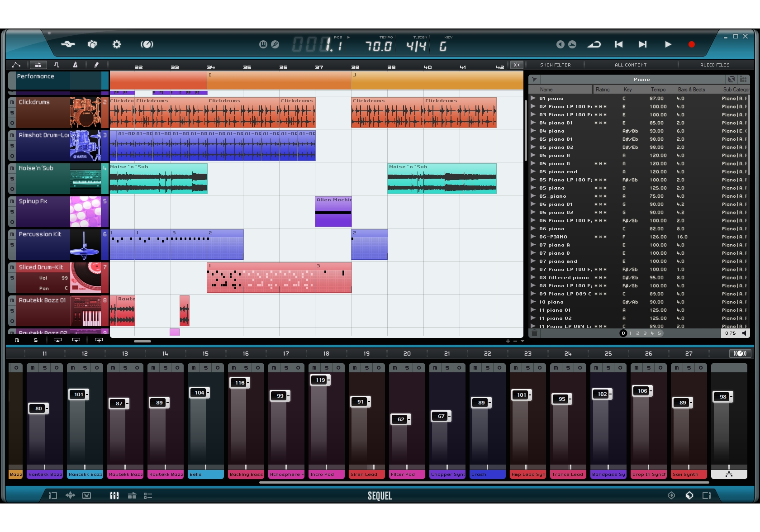Adjust the Bells channel fader at 104
This screenshot has height=532, width=760.
point(199,393)
